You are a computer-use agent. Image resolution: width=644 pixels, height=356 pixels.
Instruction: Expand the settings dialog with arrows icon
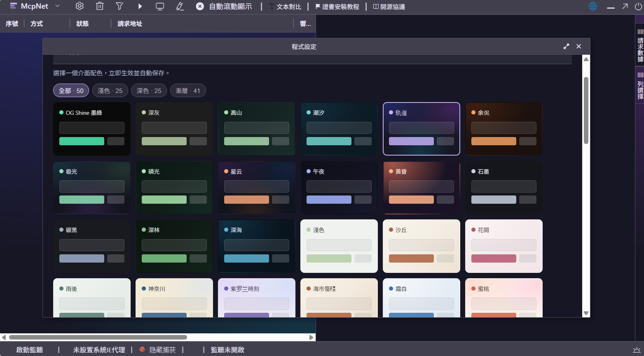(x=567, y=47)
